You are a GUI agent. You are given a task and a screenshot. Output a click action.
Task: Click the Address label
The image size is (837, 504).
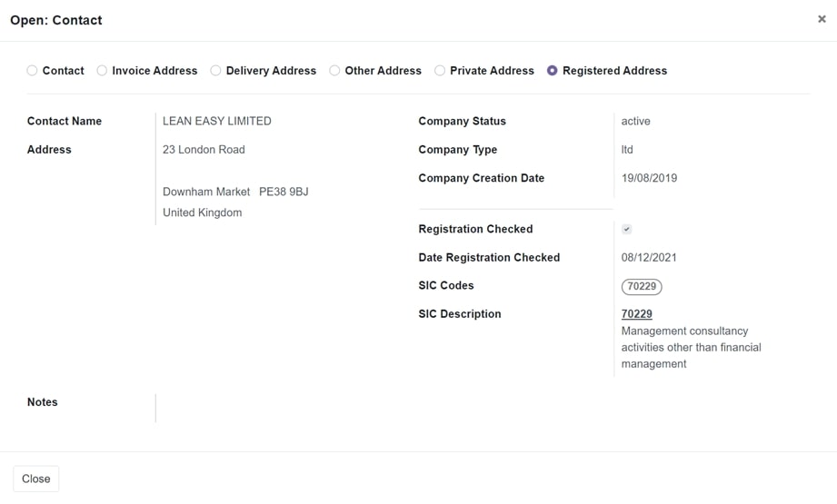[x=49, y=150]
